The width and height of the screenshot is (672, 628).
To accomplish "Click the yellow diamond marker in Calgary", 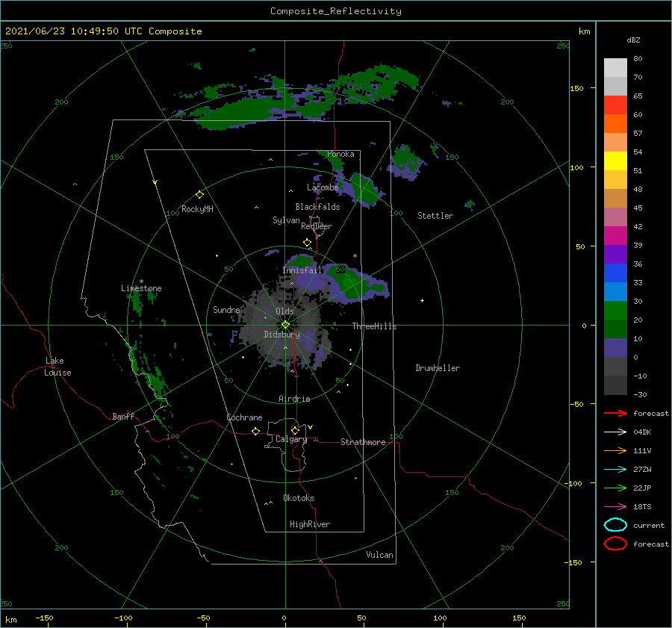I will coord(295,430).
